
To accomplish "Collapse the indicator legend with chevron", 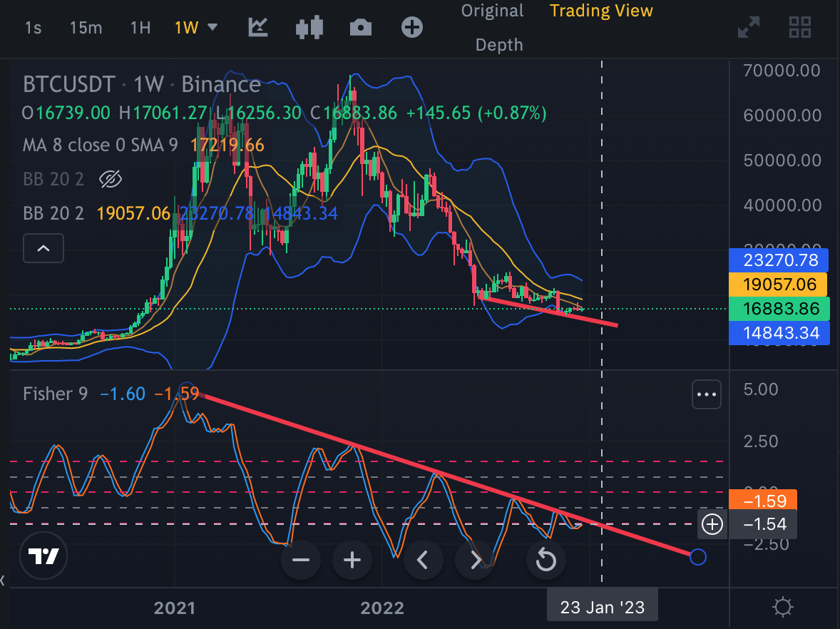I will tap(43, 248).
